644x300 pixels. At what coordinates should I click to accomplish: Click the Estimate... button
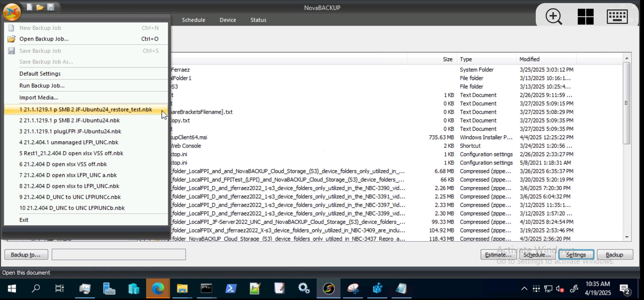pos(498,254)
